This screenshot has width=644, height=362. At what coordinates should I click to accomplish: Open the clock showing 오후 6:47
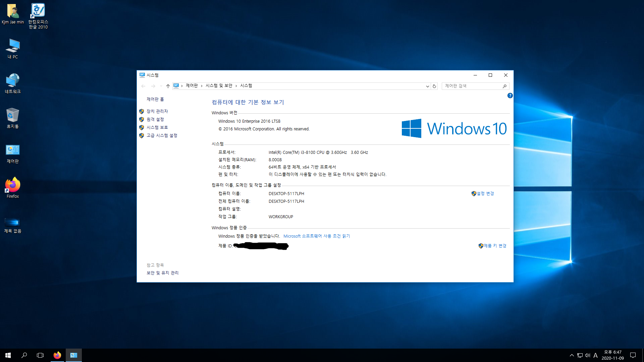pyautogui.click(x=613, y=355)
